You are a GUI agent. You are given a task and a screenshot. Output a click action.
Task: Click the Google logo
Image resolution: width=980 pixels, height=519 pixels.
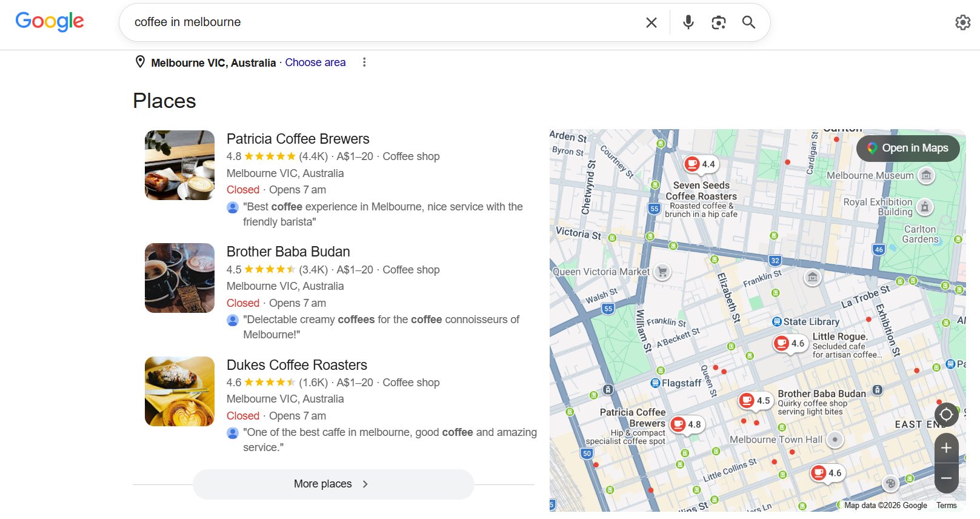click(50, 22)
